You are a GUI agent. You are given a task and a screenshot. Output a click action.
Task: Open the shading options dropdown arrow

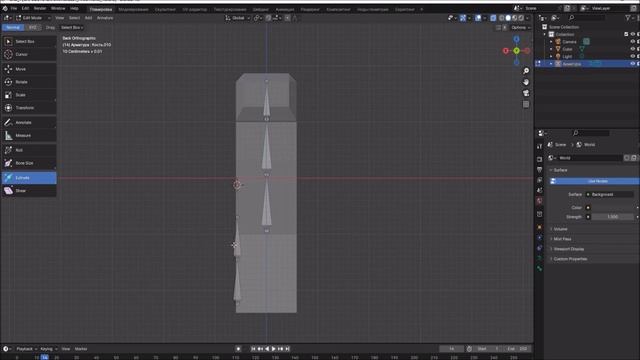(x=527, y=18)
